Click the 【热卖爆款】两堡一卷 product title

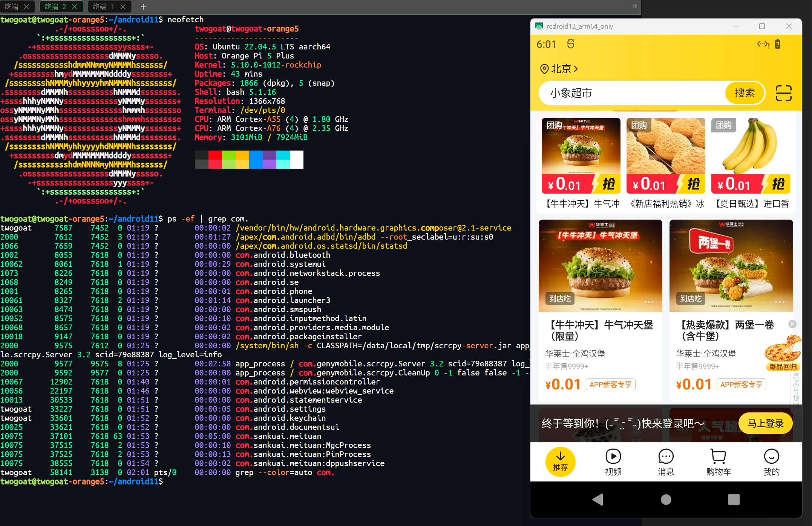pos(725,330)
